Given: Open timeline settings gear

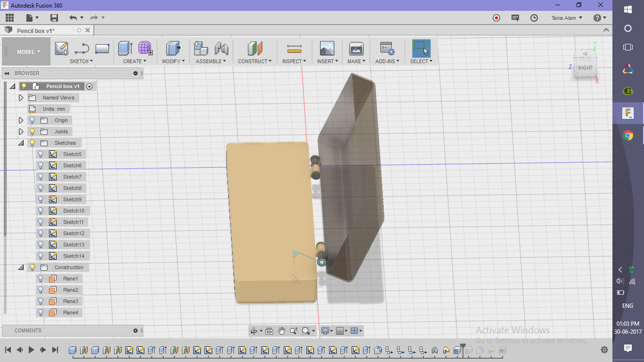Looking at the screenshot, I should tap(604, 350).
